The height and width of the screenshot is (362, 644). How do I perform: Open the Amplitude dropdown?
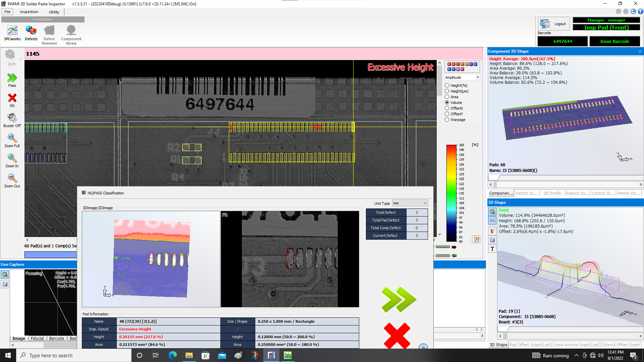point(462,77)
